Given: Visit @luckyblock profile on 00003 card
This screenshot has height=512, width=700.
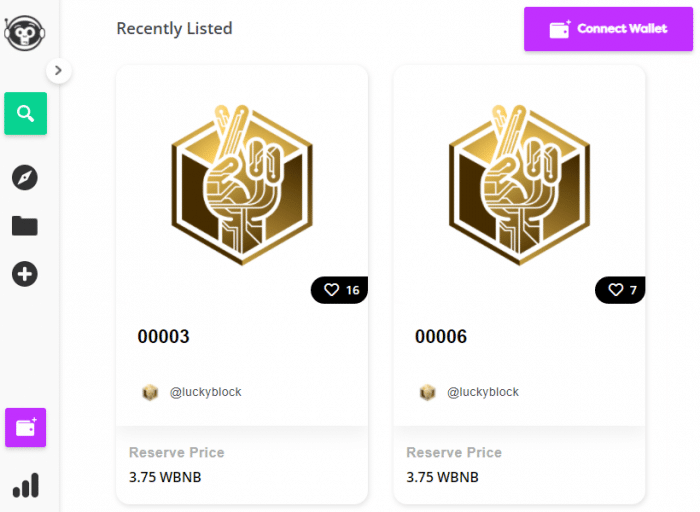Looking at the screenshot, I should tap(205, 392).
